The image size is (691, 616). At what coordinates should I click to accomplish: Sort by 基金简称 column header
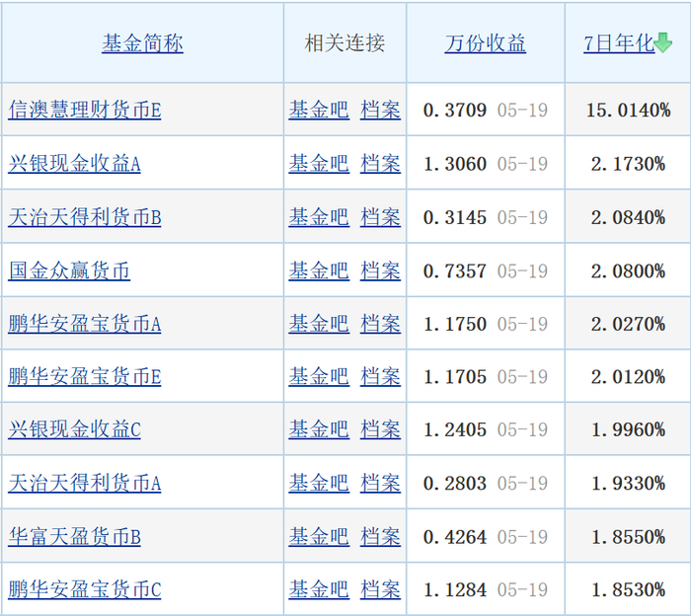[142, 43]
